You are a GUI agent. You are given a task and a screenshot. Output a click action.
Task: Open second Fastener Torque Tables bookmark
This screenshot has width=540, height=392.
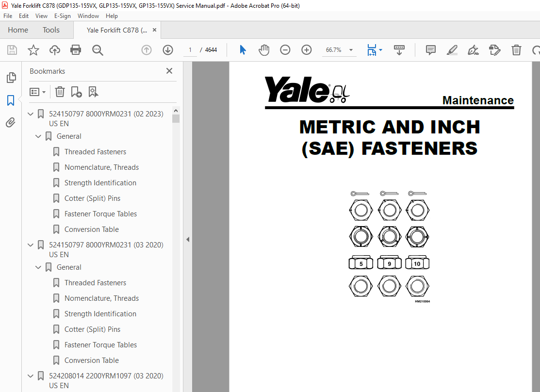click(x=100, y=345)
